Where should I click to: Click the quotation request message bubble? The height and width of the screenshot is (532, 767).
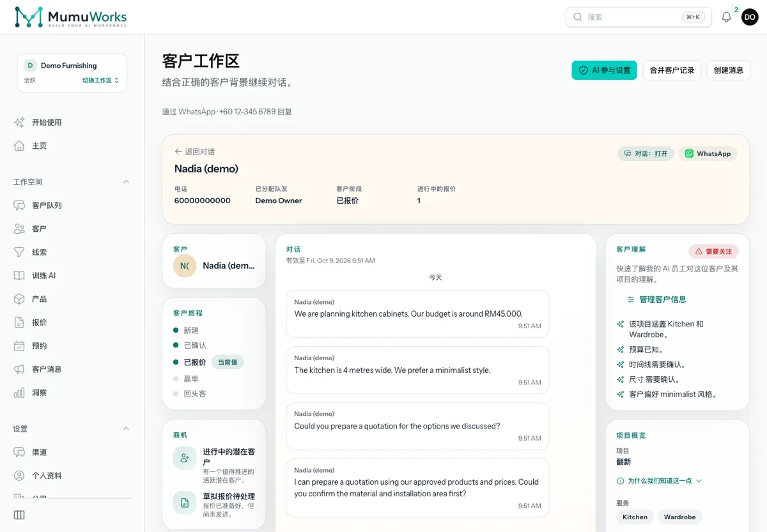417,426
